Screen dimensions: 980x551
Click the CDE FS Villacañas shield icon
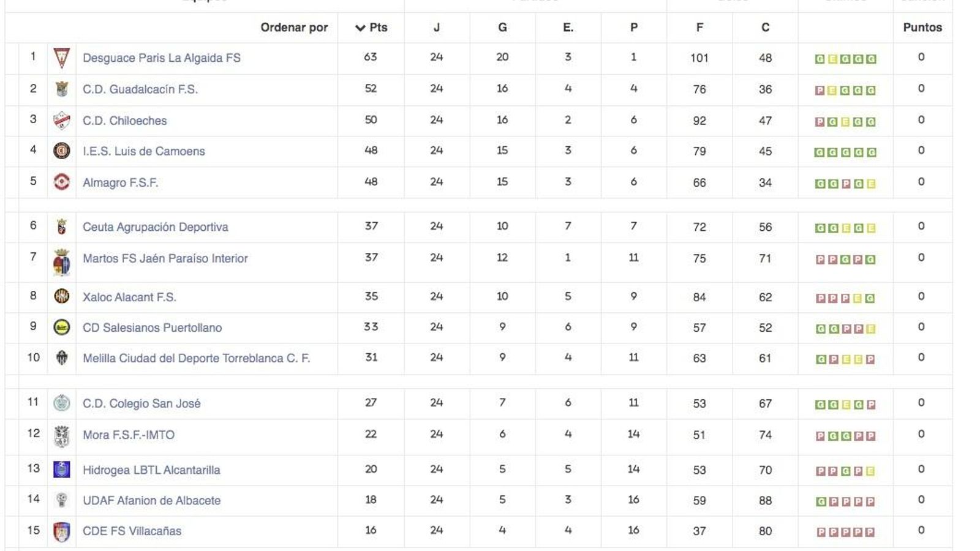pyautogui.click(x=61, y=531)
